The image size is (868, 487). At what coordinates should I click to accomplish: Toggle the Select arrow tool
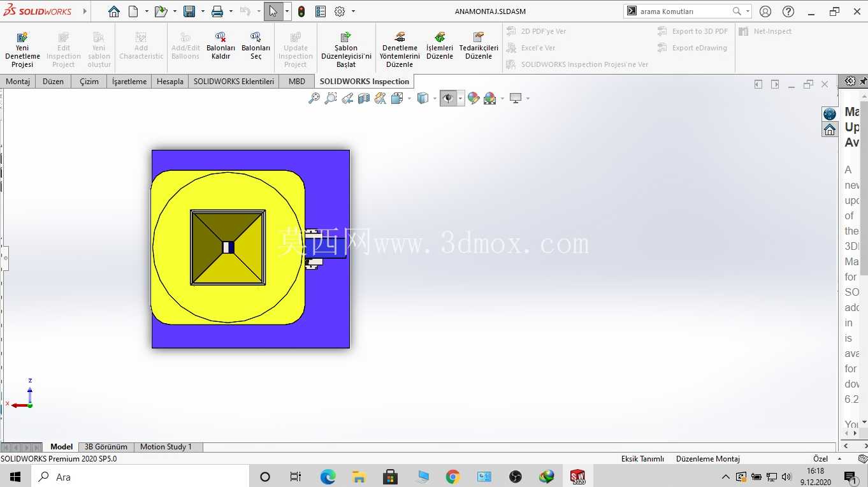tap(273, 11)
